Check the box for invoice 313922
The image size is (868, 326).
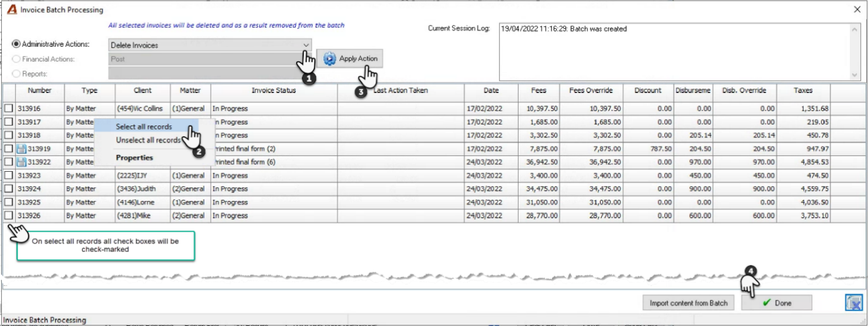9,162
